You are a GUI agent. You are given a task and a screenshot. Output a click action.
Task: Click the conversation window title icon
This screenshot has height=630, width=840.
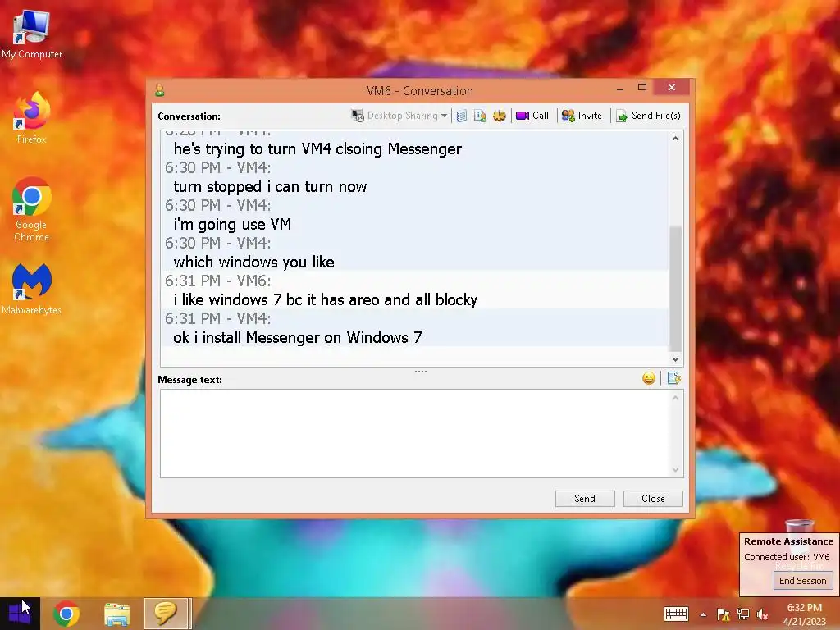tap(160, 90)
